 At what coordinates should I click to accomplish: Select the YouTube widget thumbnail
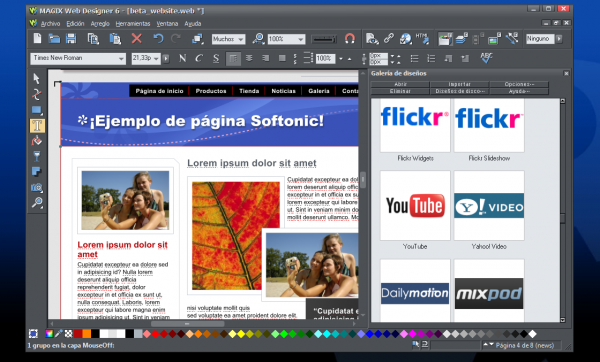[415, 205]
